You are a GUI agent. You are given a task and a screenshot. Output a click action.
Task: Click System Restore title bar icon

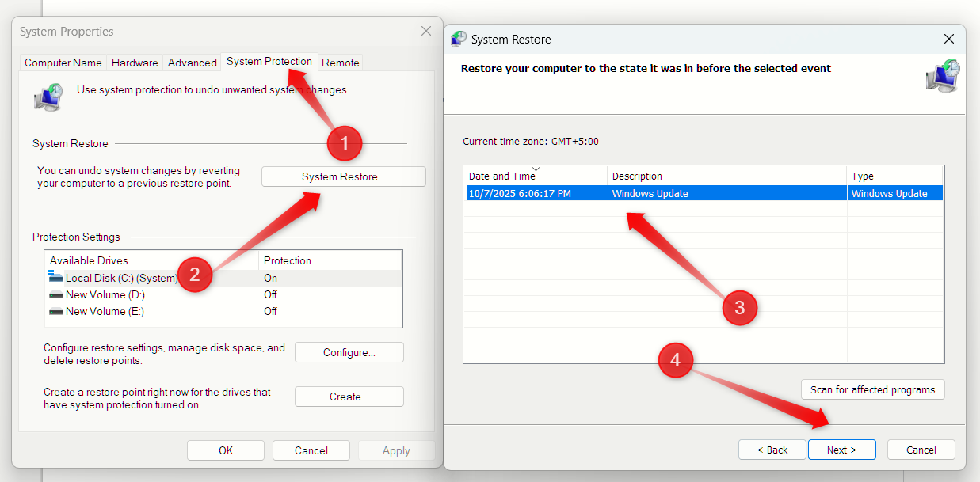click(x=459, y=39)
